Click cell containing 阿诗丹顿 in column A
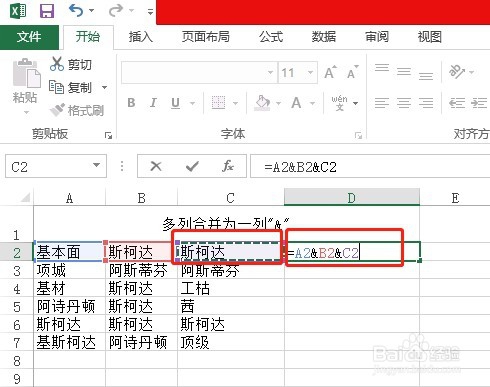 69,307
